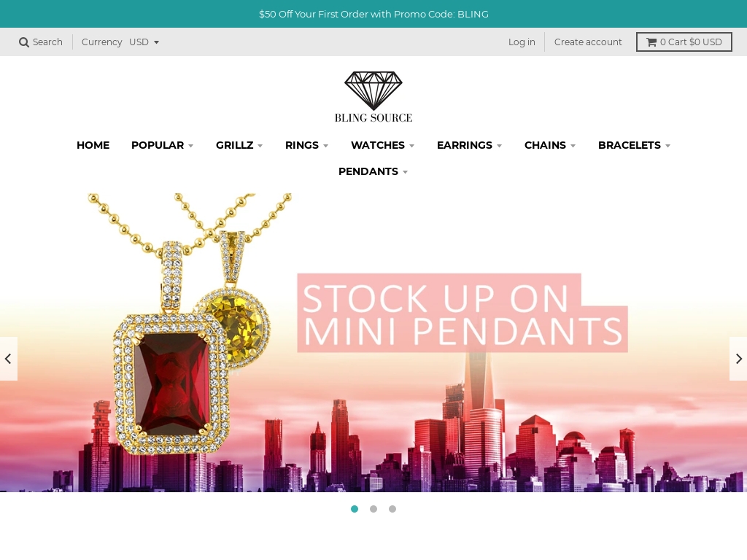Viewport: 747px width, 560px height.
Task: Expand the Grillz menu
Action: (239, 145)
